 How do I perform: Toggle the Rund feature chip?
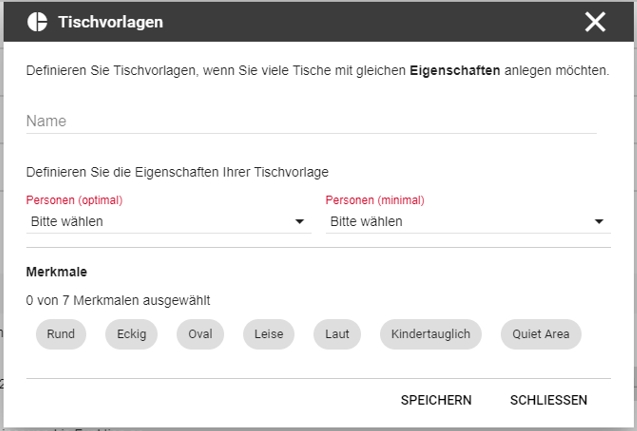click(61, 334)
